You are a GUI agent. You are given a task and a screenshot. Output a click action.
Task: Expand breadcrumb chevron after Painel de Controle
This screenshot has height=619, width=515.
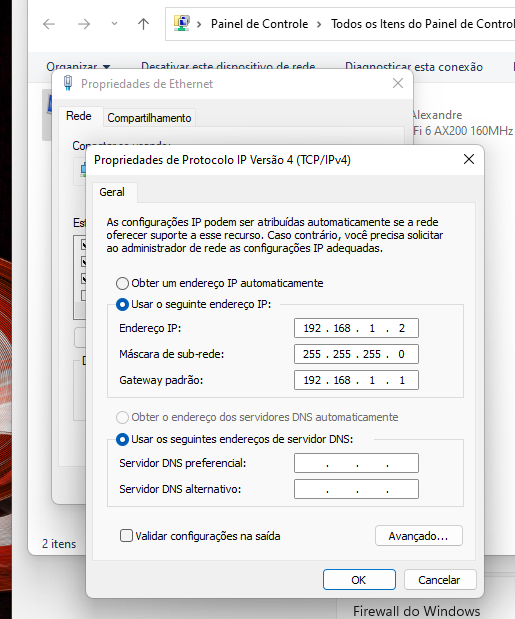[x=319, y=24]
